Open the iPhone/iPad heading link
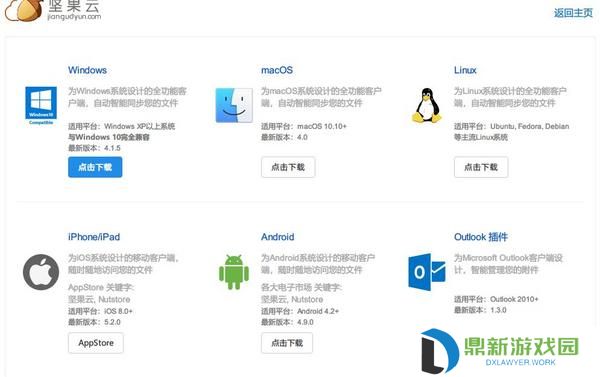This screenshot has height=377, width=600. 94,237
